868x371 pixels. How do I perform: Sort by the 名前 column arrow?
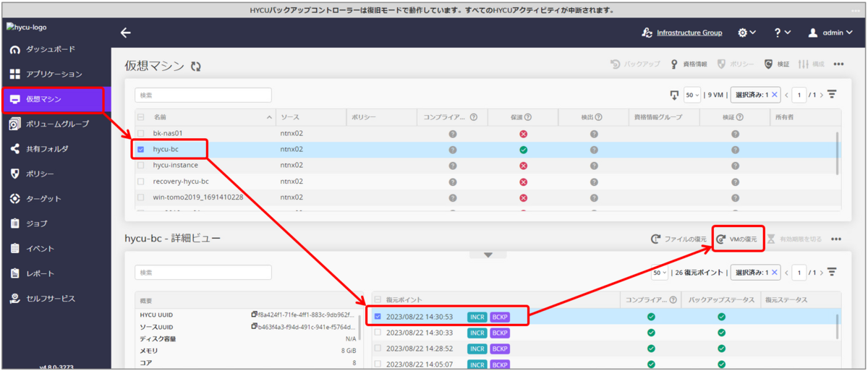(270, 116)
